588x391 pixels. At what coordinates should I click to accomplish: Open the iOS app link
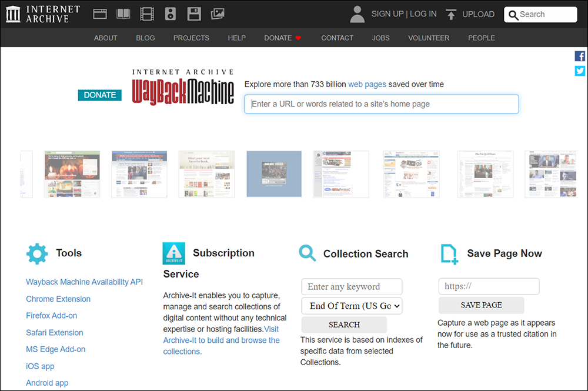point(40,366)
